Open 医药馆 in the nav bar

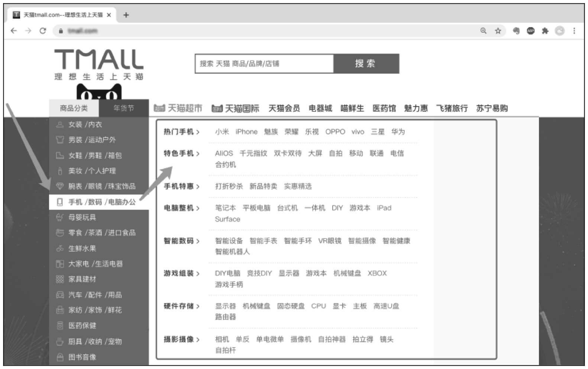[384, 108]
